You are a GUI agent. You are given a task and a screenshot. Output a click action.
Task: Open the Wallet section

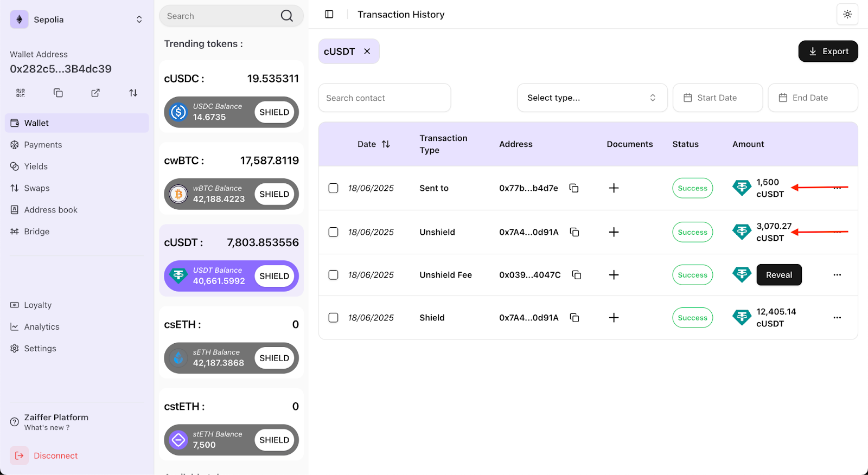[x=77, y=123]
